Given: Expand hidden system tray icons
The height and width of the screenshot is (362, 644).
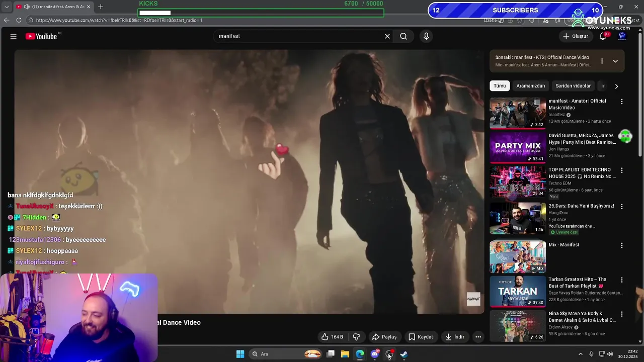Looking at the screenshot, I should pyautogui.click(x=580, y=354).
